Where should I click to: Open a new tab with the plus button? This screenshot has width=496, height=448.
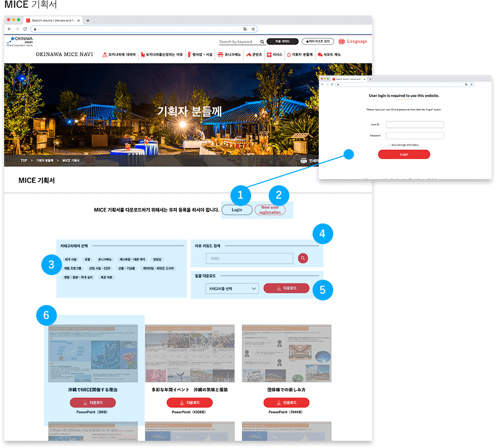pyautogui.click(x=88, y=21)
